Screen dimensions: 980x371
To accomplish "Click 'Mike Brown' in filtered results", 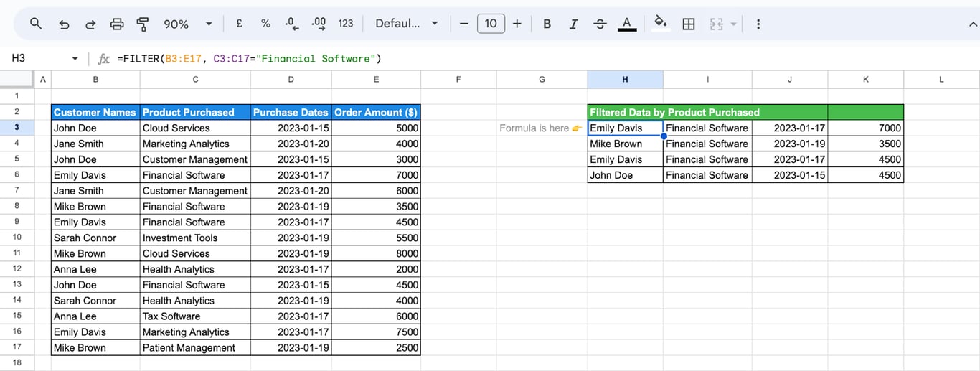I will 625,144.
